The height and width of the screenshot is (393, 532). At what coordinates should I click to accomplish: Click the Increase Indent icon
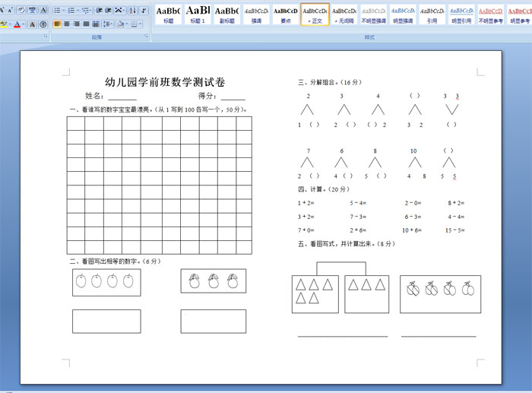pos(108,10)
